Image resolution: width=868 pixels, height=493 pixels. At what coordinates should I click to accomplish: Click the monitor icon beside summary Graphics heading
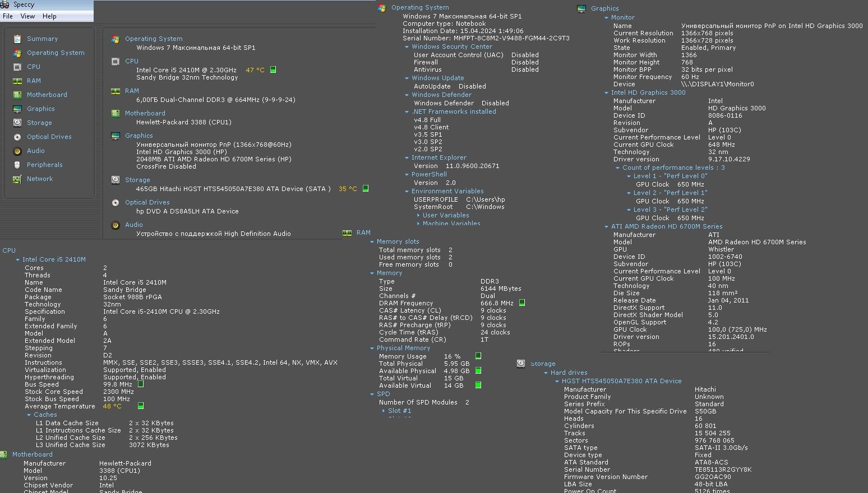(x=116, y=136)
